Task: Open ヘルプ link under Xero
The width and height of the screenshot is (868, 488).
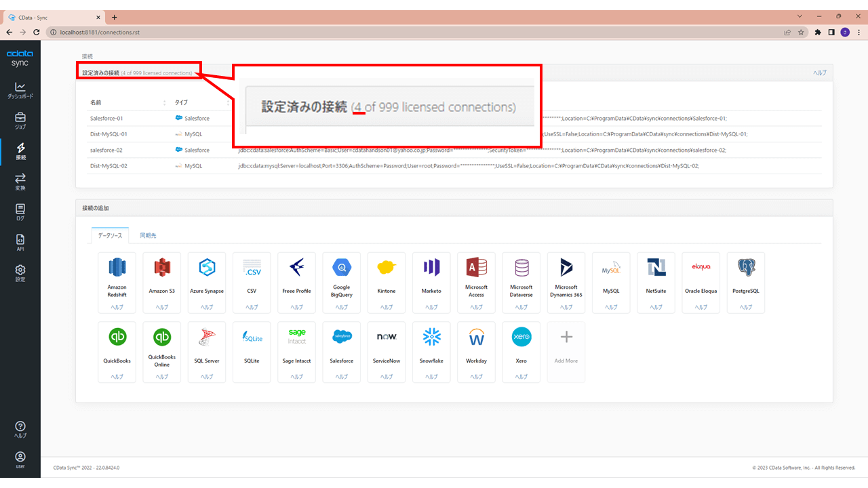Action: (521, 377)
